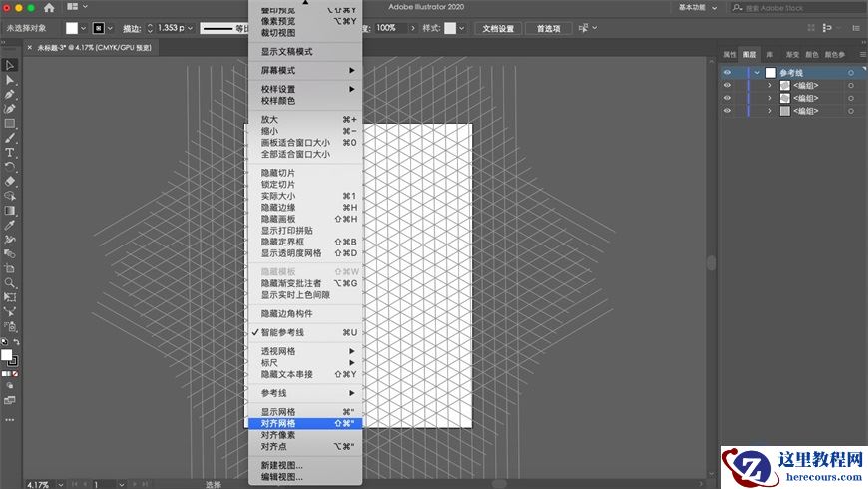Click the 首选项 button

[x=548, y=28]
